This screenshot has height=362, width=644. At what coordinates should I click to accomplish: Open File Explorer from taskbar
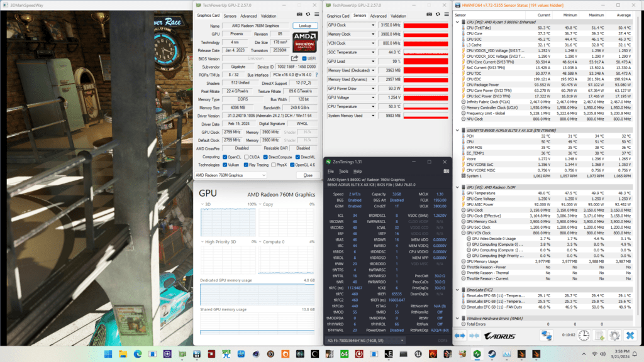(x=123, y=354)
